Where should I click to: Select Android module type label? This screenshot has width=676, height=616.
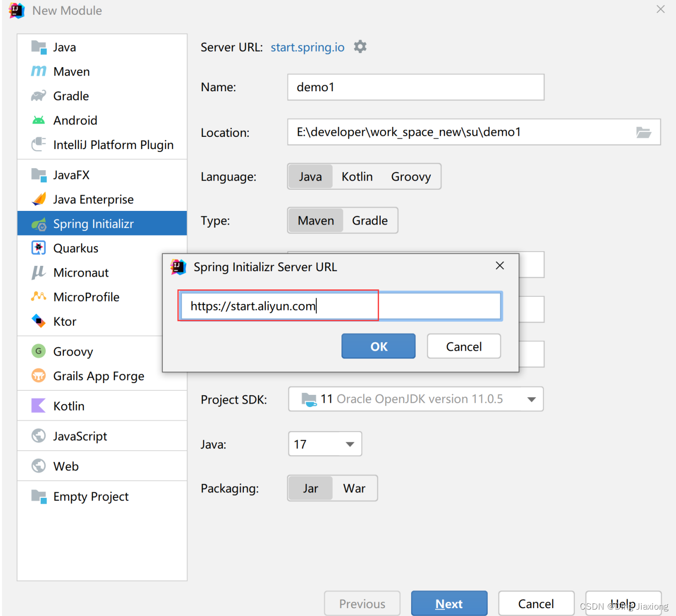point(75,120)
